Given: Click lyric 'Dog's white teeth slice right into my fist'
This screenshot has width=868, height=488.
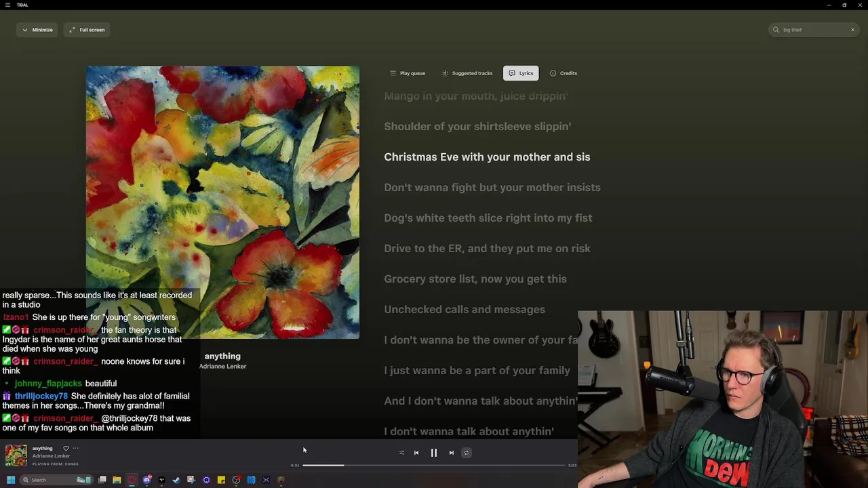Looking at the screenshot, I should point(488,218).
